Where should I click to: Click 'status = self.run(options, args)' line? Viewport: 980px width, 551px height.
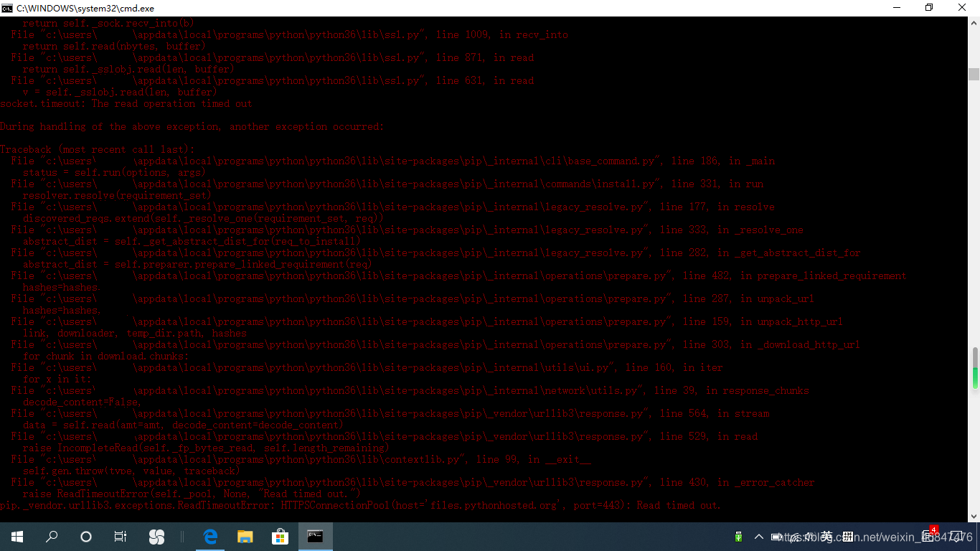pyautogui.click(x=114, y=172)
